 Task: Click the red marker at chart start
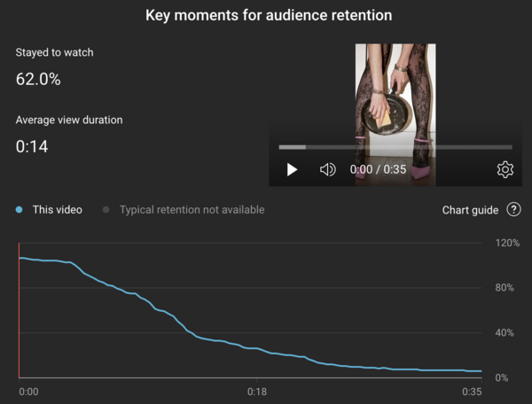pos(19,310)
